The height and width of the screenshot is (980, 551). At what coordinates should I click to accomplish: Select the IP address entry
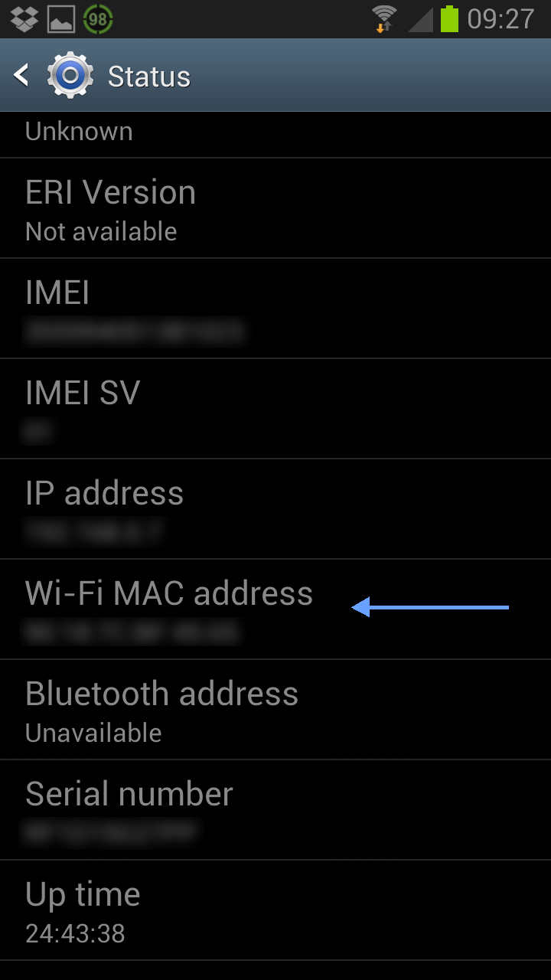[275, 510]
